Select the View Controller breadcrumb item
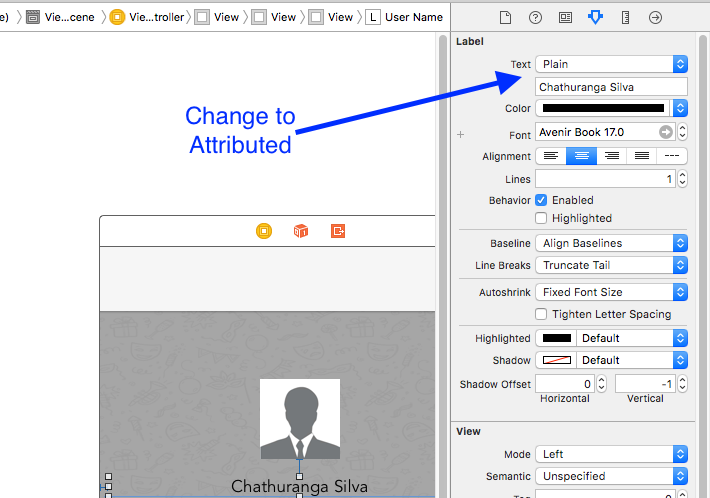This screenshot has height=498, width=710. coord(147,17)
